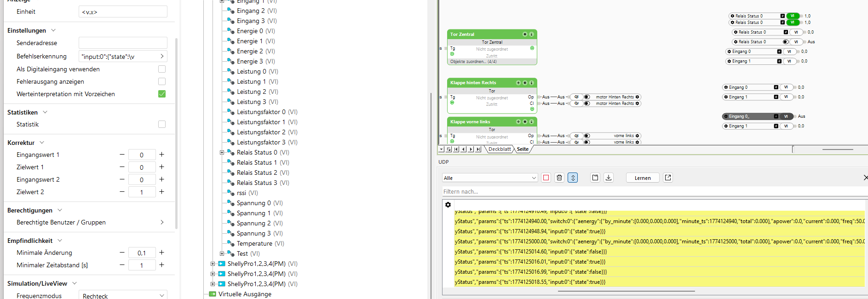The width and height of the screenshot is (868, 299).
Task: Clear the UDP log with the trash icon
Action: pos(559,178)
